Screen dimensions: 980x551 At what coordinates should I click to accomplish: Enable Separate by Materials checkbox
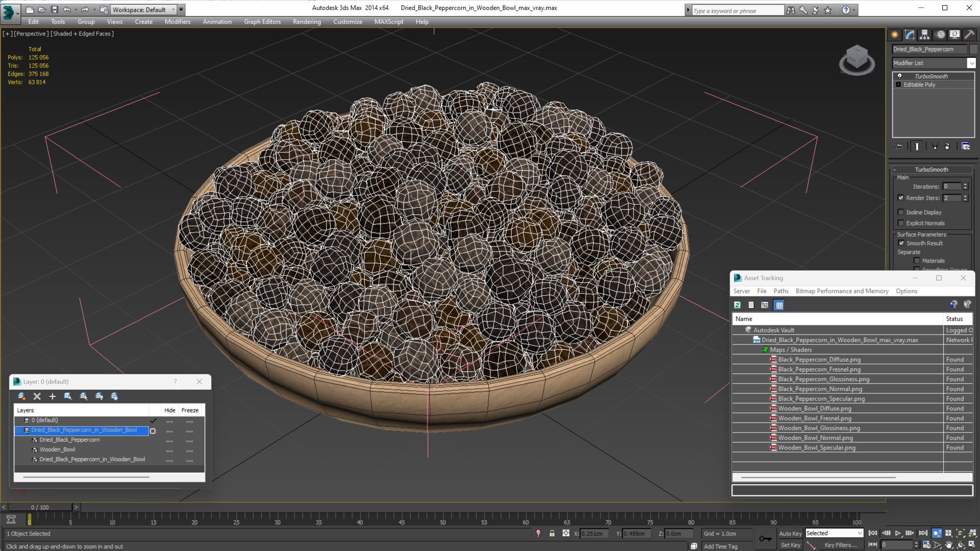[917, 261]
